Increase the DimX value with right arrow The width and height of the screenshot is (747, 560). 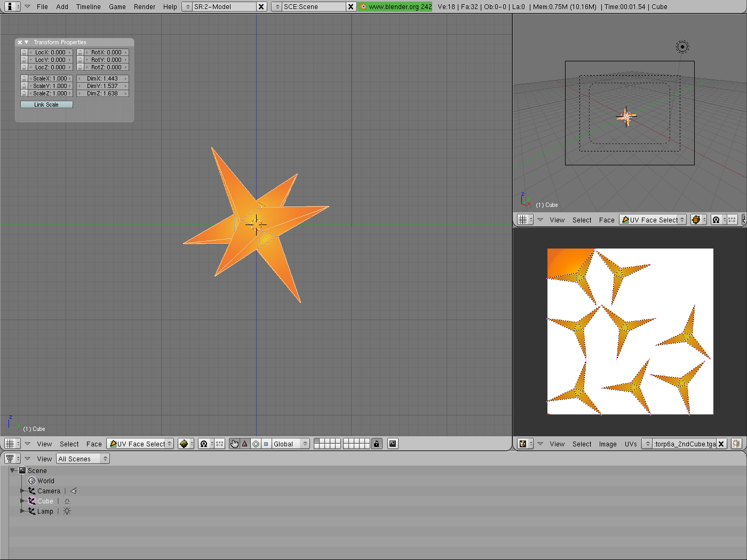pyautogui.click(x=126, y=79)
